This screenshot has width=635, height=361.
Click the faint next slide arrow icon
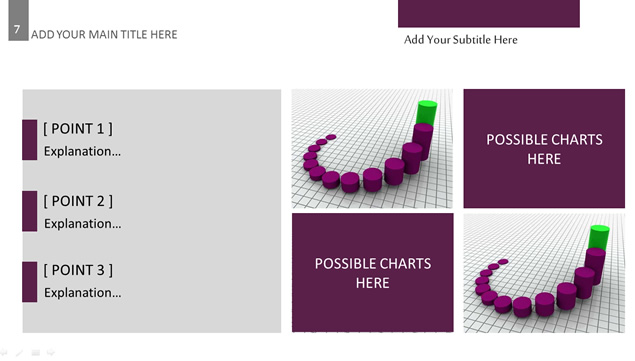click(51, 353)
